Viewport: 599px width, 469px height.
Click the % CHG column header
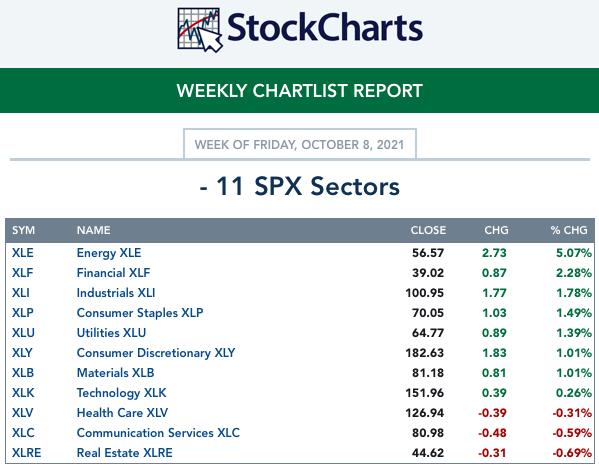[569, 230]
